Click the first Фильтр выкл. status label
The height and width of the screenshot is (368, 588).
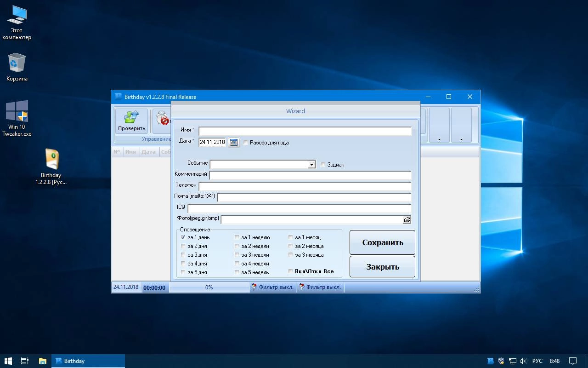click(x=276, y=287)
